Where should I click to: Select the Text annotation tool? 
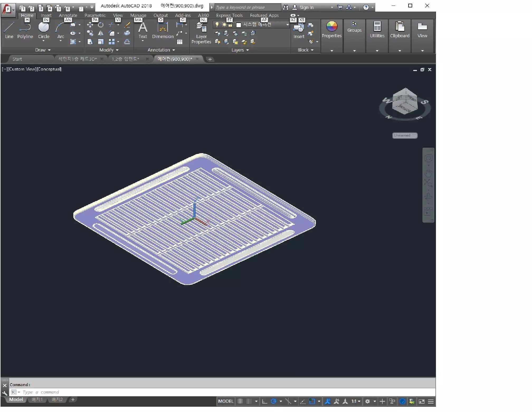(143, 30)
